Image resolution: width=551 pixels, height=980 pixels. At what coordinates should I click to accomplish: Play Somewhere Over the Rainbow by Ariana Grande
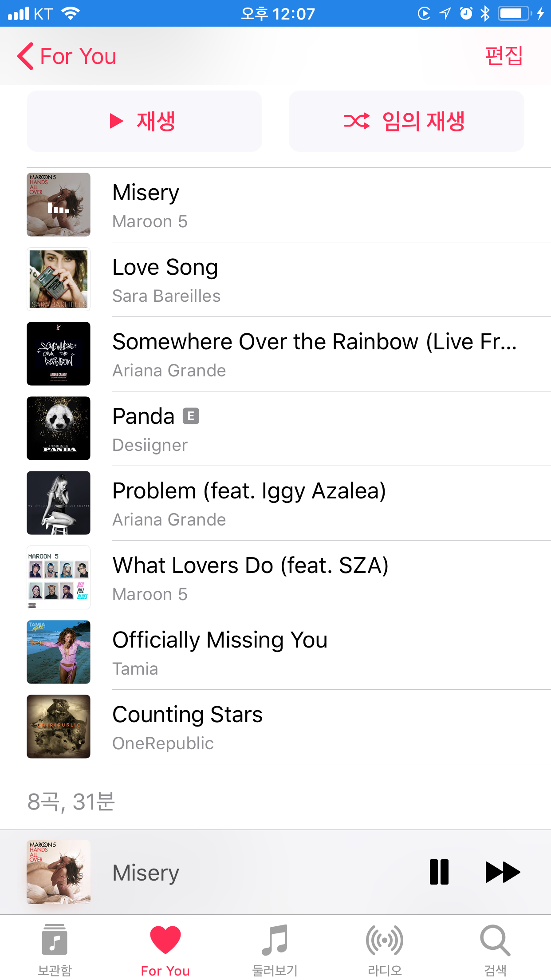tap(314, 354)
